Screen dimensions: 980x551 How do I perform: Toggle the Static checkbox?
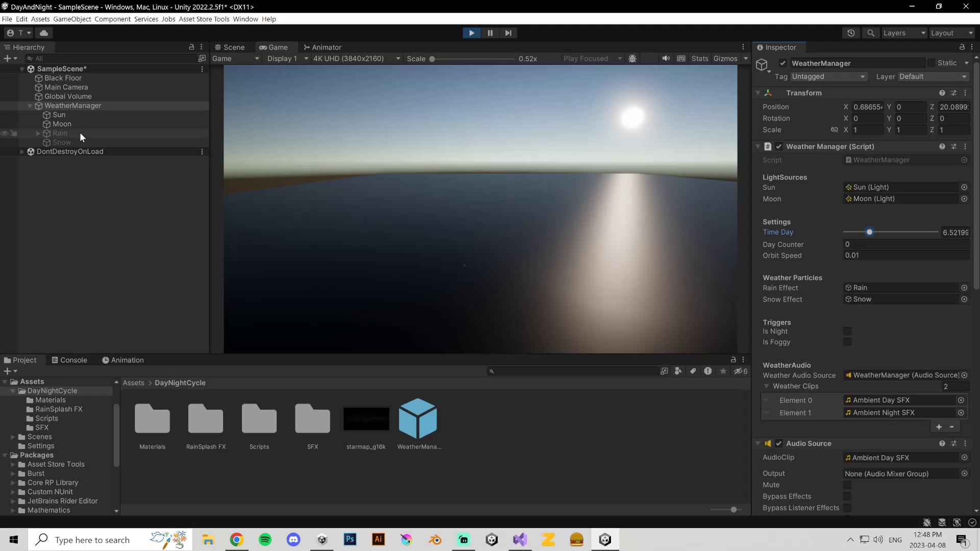pyautogui.click(x=931, y=63)
